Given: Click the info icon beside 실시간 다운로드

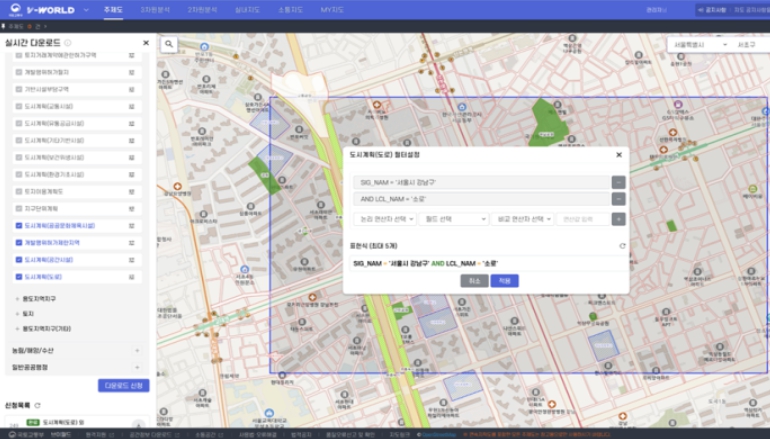Looking at the screenshot, I should 68,44.
